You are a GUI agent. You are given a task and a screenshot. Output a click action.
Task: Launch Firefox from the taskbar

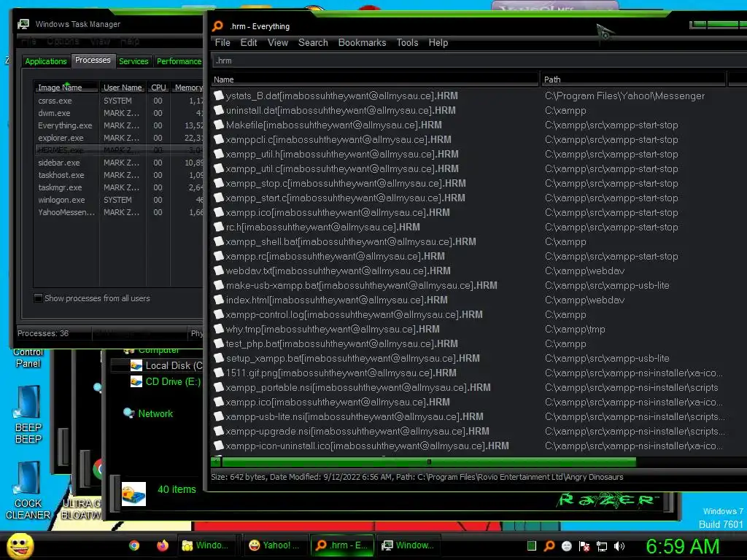click(163, 545)
